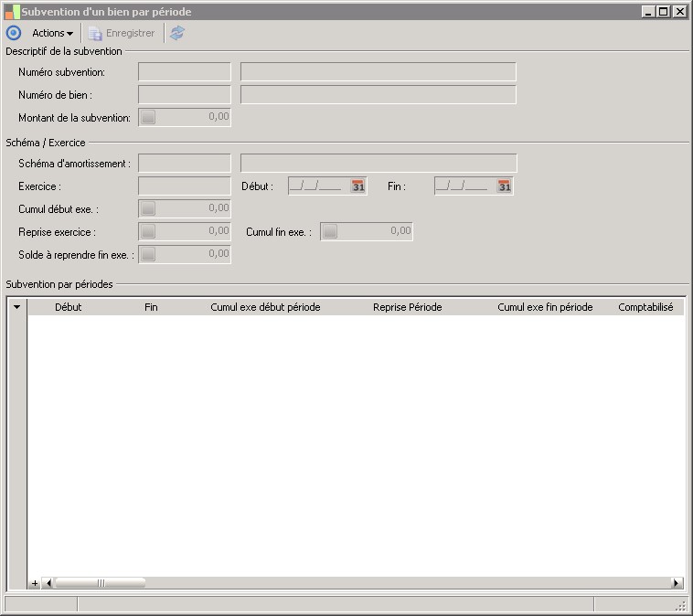Open calculator button of Reprise exercice
The width and height of the screenshot is (693, 616).
pos(148,231)
